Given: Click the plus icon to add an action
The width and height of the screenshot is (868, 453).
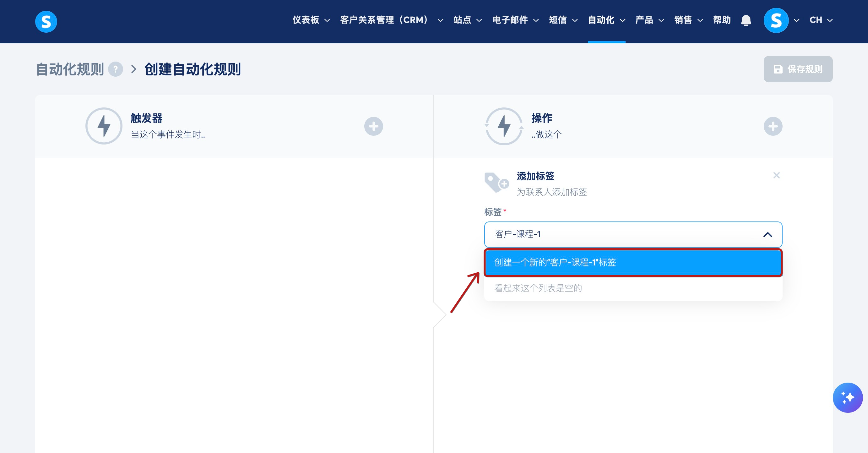Looking at the screenshot, I should [773, 126].
